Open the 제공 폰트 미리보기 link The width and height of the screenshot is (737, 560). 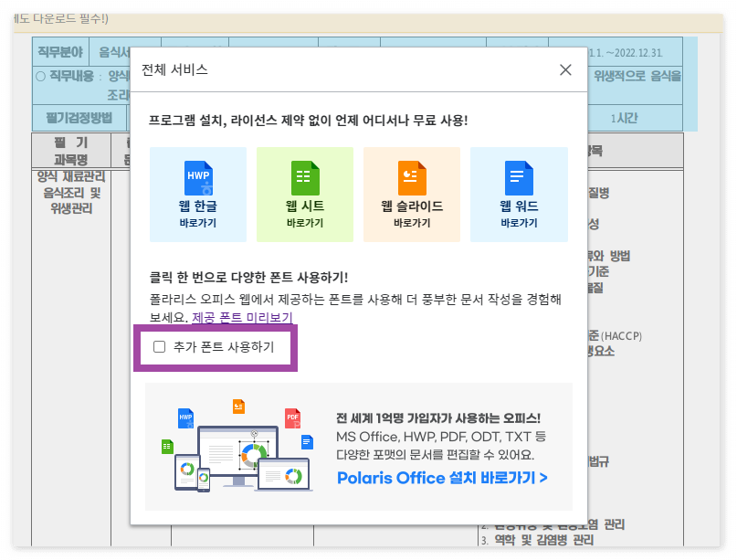click(242, 317)
